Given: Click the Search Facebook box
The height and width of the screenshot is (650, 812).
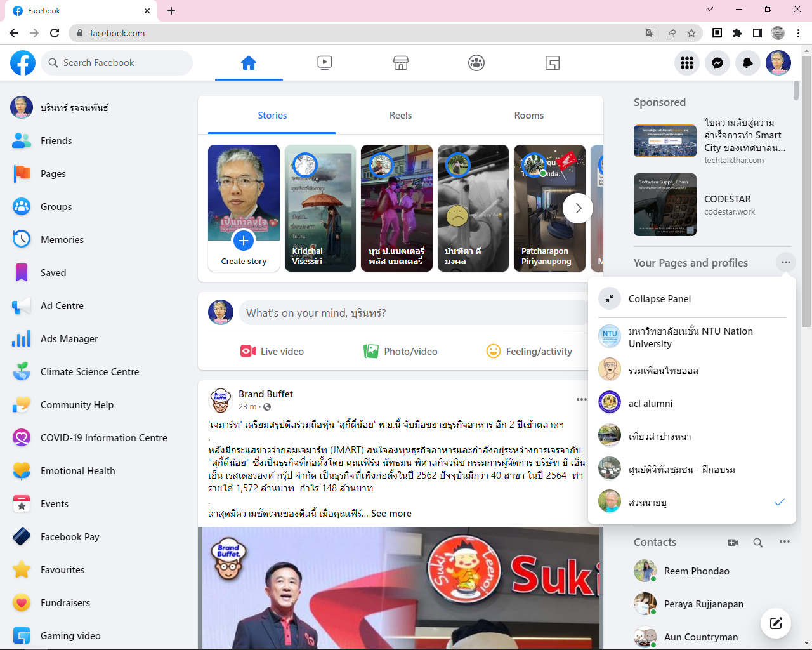Looking at the screenshot, I should tap(117, 63).
